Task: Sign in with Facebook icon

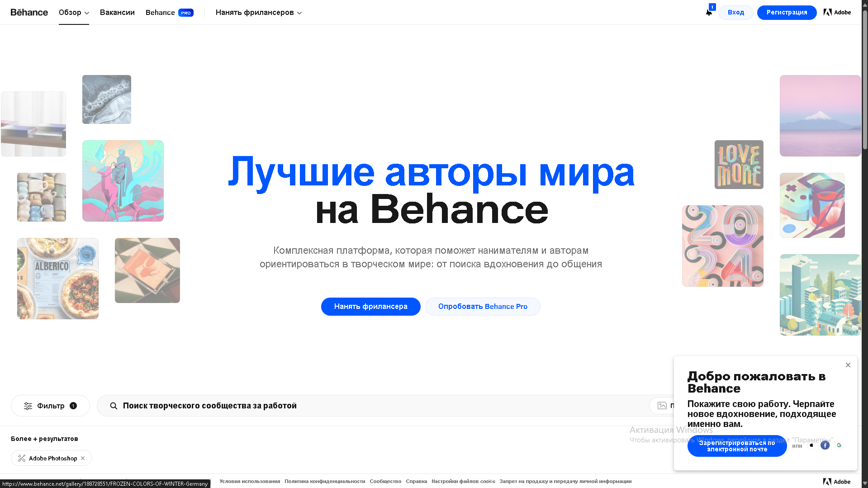Action: pyautogui.click(x=825, y=445)
